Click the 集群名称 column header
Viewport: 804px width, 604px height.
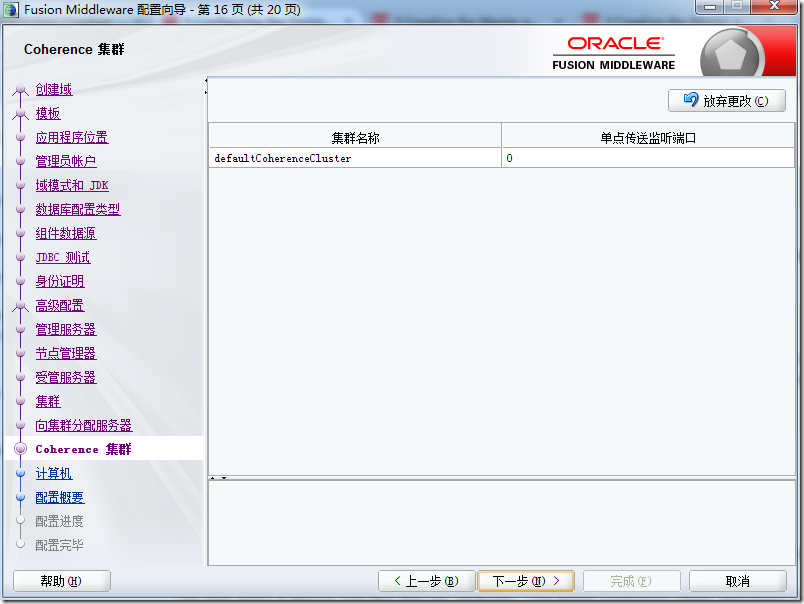(x=355, y=136)
